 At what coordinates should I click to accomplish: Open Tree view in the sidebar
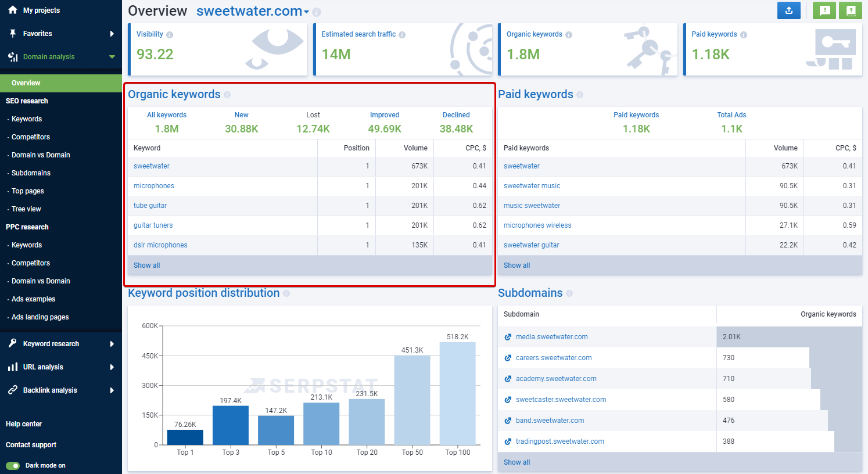(26, 209)
